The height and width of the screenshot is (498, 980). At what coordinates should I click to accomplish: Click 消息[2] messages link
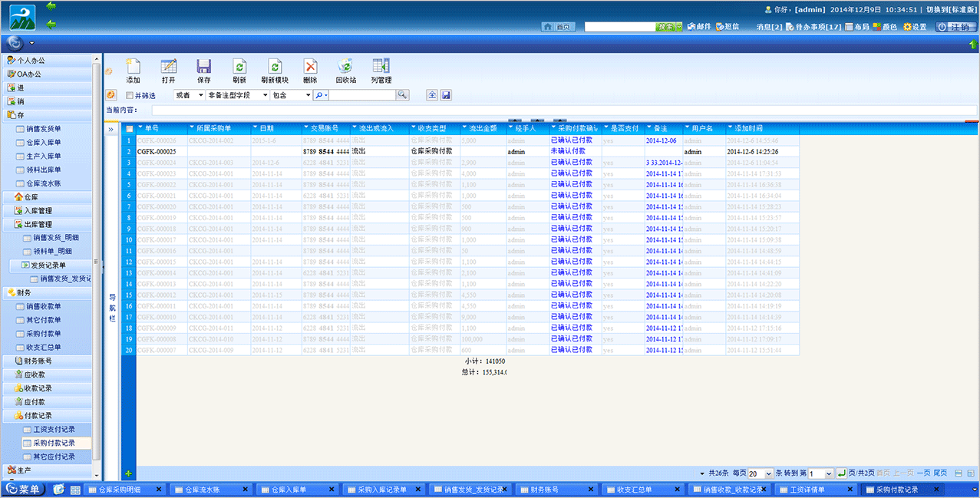770,27
